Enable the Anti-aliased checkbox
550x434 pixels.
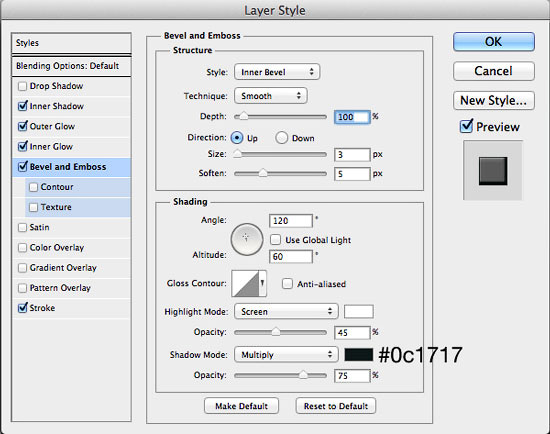pyautogui.click(x=287, y=283)
